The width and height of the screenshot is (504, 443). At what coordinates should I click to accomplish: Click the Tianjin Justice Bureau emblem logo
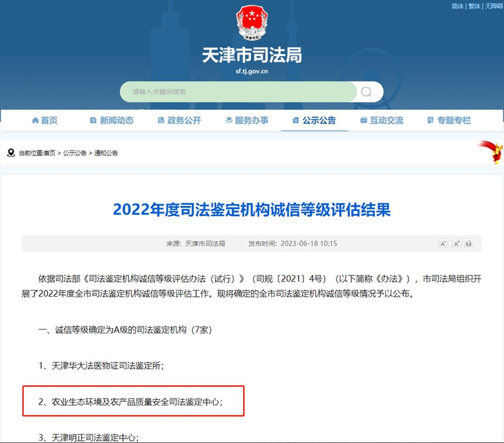(x=252, y=22)
